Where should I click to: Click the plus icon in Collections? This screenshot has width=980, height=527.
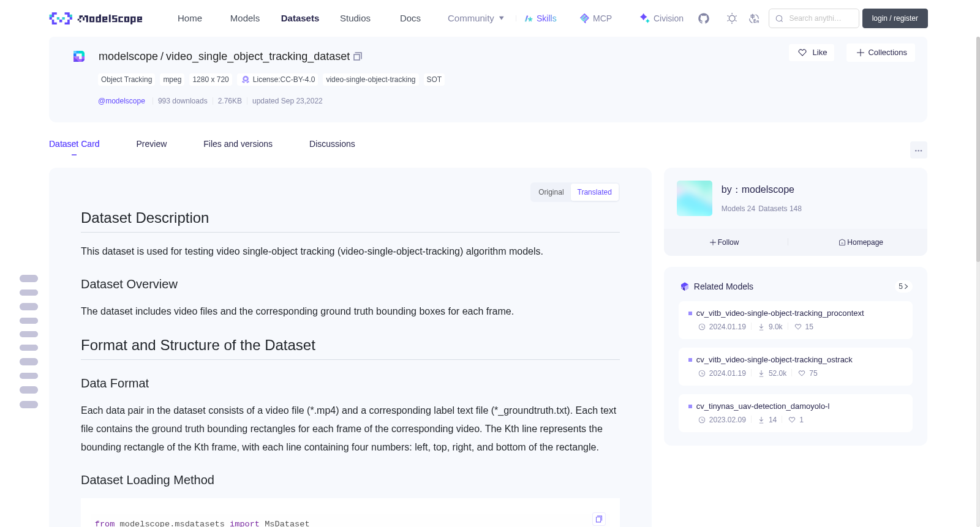point(861,53)
